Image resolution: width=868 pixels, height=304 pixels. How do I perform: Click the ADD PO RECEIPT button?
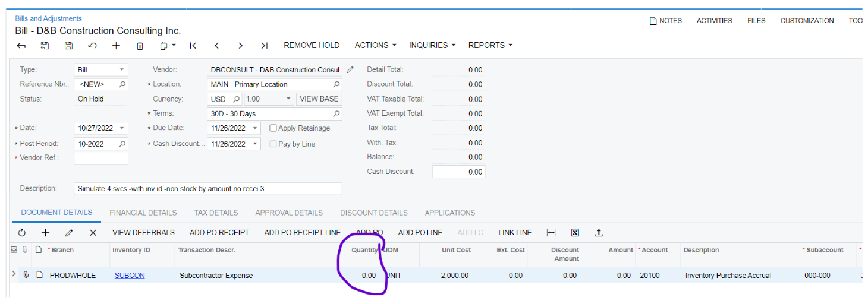(219, 233)
